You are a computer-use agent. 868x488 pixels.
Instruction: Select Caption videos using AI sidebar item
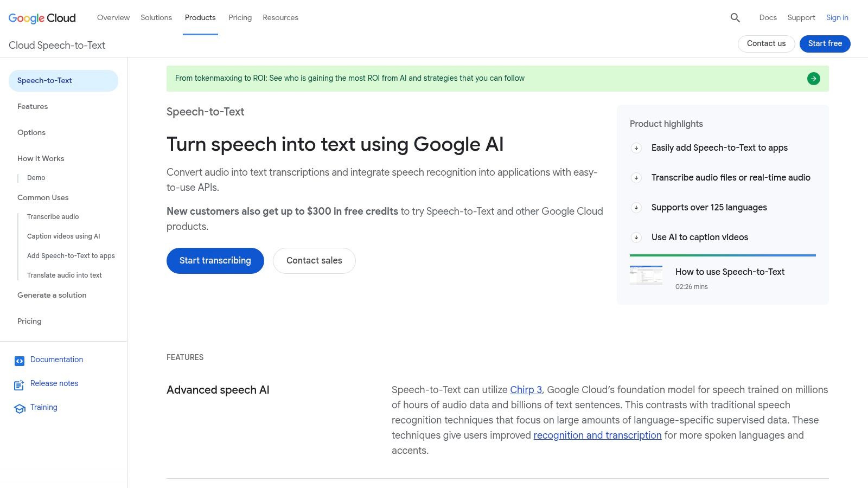click(x=63, y=236)
